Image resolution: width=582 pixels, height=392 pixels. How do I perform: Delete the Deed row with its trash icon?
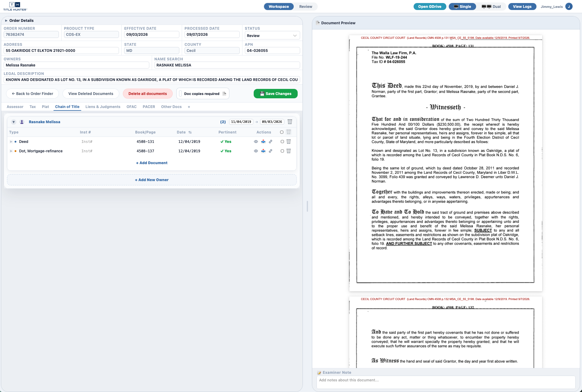coord(289,142)
